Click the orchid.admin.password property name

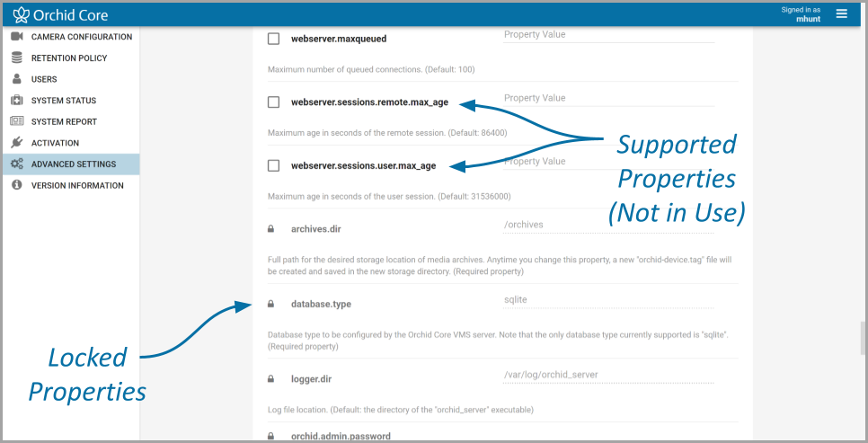[341, 437]
